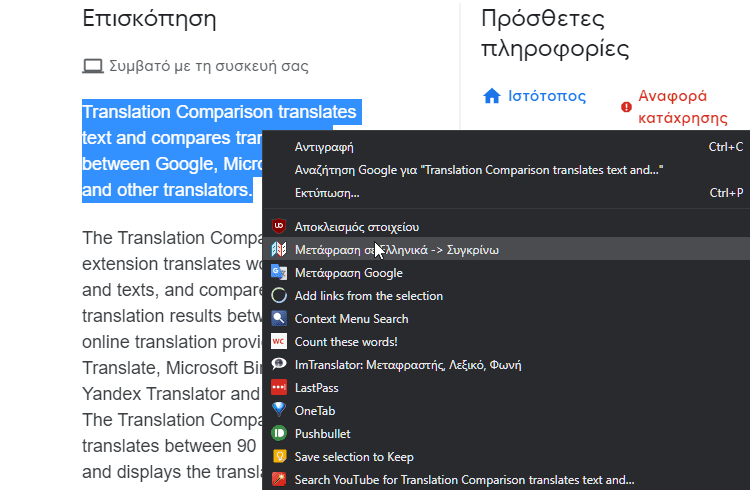Viewport: 750px width, 490px height.
Task: Click the laptop compatibility icon
Action: point(93,66)
